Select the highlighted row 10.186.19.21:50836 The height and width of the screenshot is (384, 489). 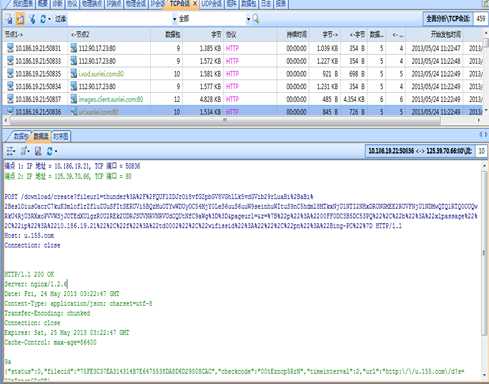coord(243,112)
